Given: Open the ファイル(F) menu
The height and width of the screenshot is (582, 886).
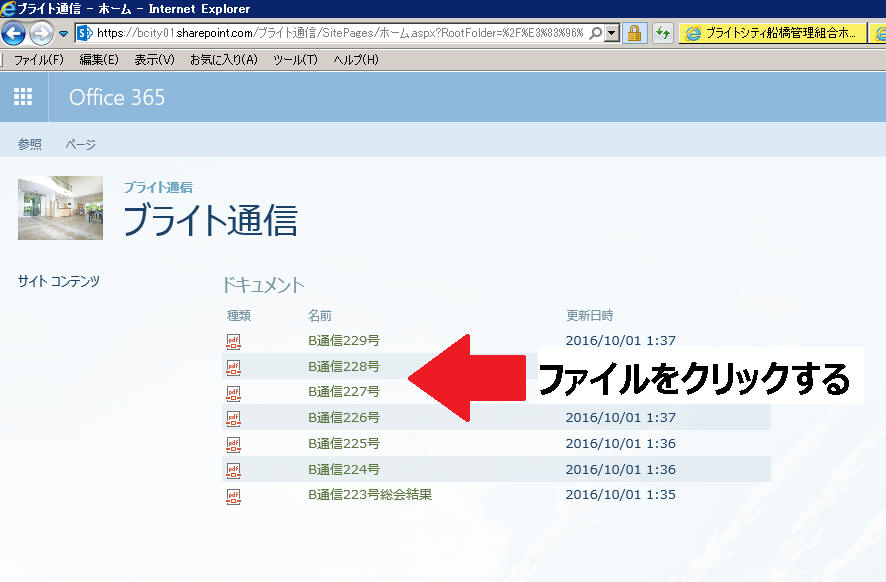Looking at the screenshot, I should [38, 59].
